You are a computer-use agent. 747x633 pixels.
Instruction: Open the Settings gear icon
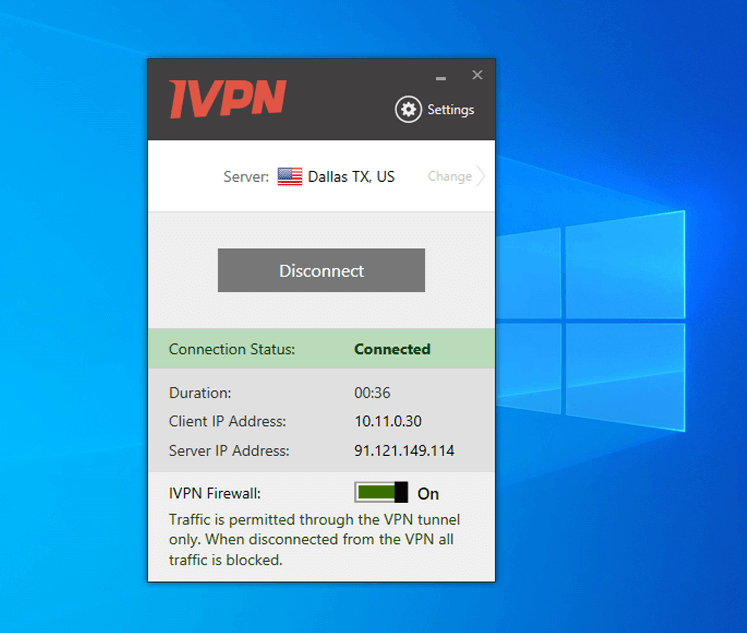pos(408,110)
